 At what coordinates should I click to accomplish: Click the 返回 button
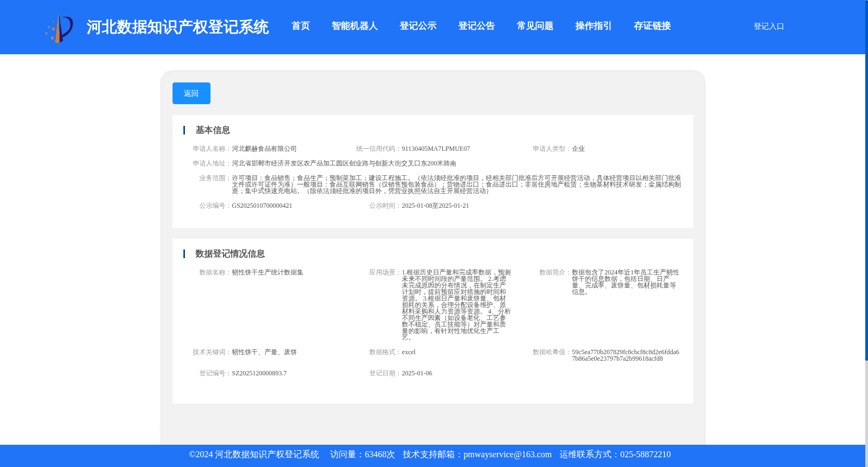point(192,93)
